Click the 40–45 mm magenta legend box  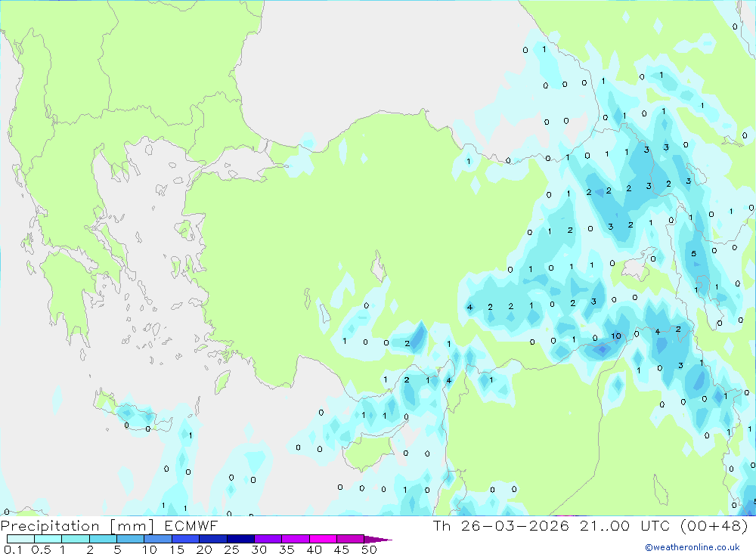(323, 539)
